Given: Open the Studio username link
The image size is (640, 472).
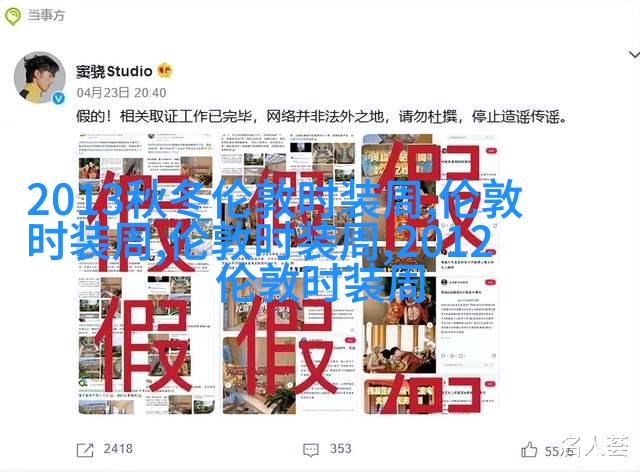Looking at the screenshot, I should pos(114,71).
